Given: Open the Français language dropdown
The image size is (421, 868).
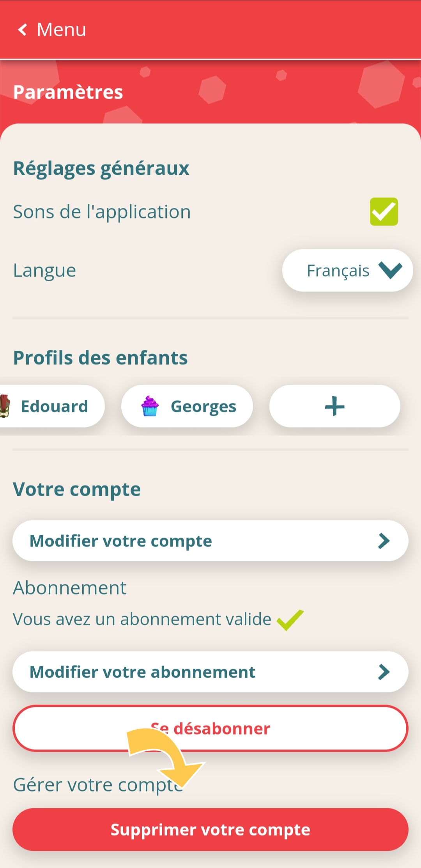Looking at the screenshot, I should coord(347,270).
